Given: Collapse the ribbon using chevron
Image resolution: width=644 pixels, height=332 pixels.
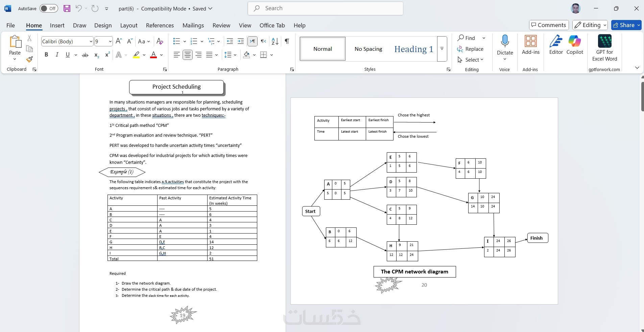Looking at the screenshot, I should tap(637, 68).
